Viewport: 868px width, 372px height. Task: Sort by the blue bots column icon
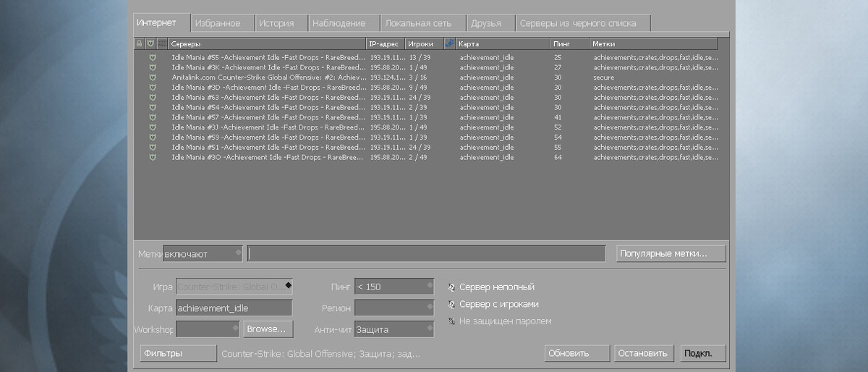pos(449,44)
